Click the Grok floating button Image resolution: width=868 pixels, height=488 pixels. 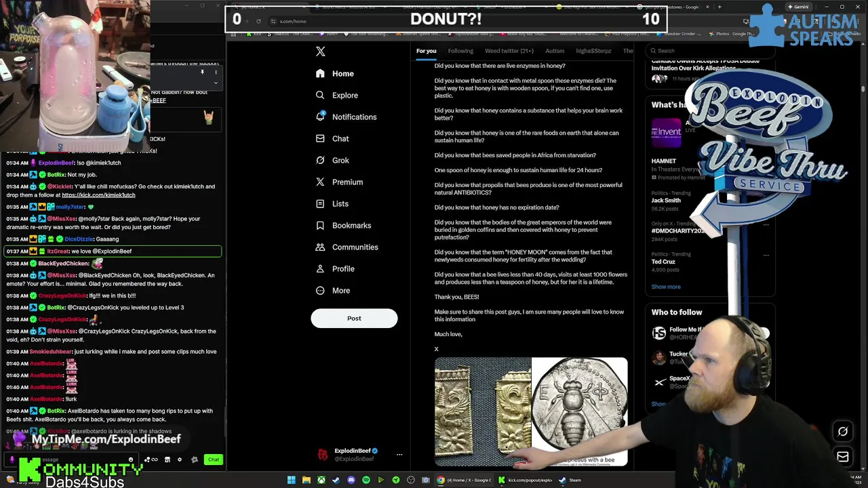843,431
